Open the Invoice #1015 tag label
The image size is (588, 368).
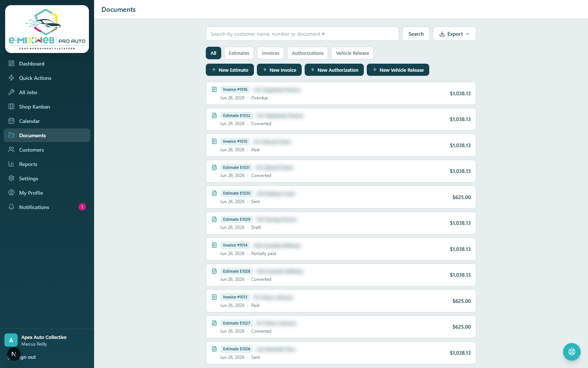click(x=235, y=141)
